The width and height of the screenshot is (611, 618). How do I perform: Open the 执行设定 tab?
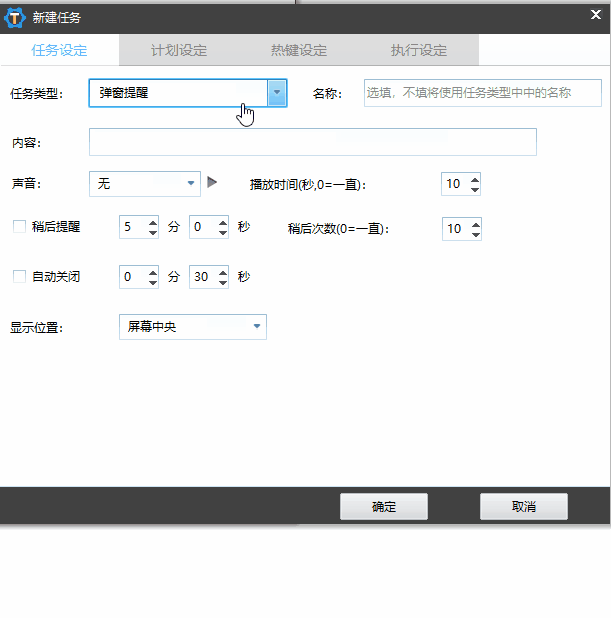pos(419,50)
